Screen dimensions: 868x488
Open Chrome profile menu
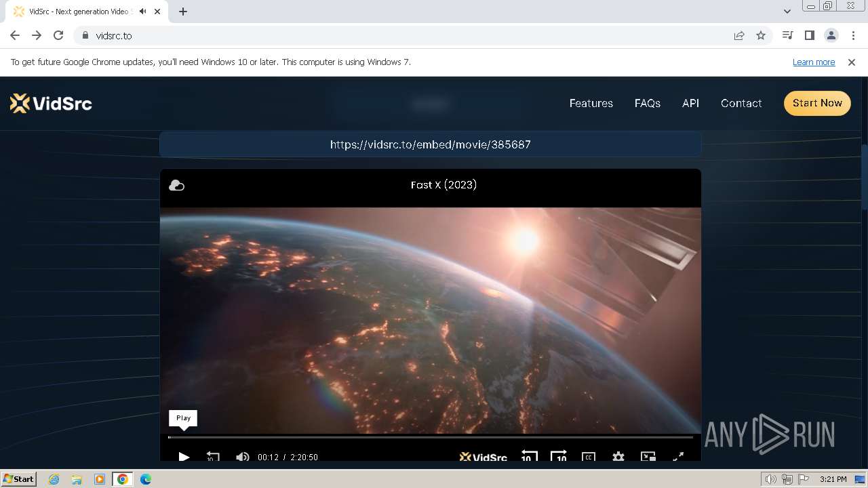(831, 35)
